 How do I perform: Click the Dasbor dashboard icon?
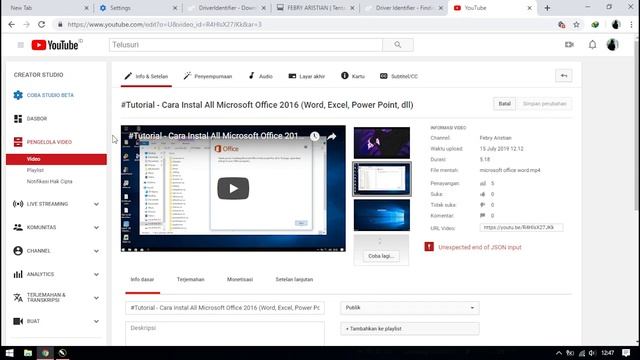point(18,119)
